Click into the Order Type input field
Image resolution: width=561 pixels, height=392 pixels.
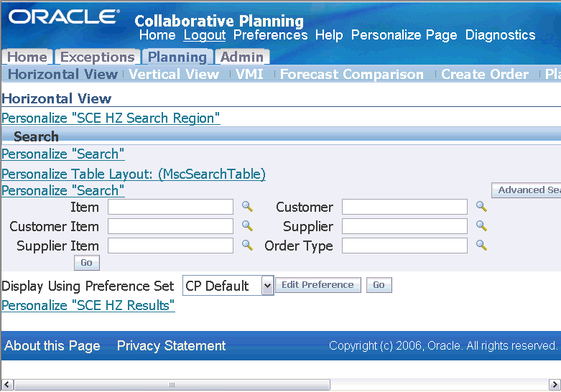click(404, 246)
